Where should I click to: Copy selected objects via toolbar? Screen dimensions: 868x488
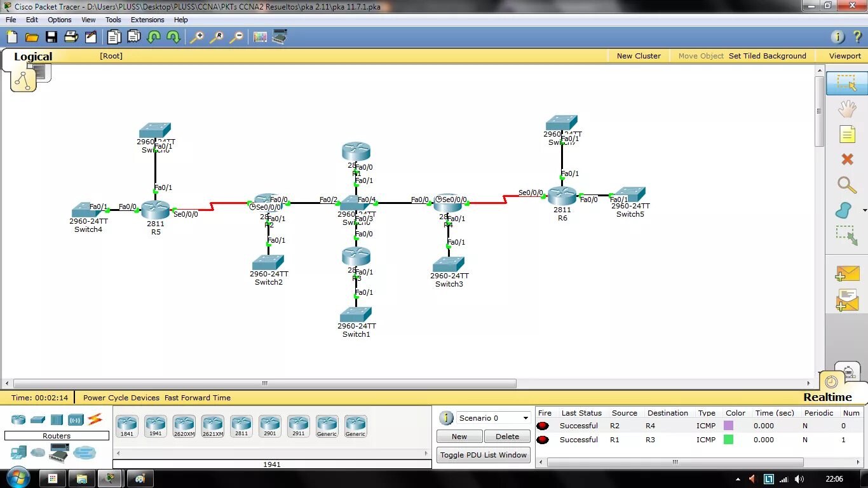click(x=114, y=37)
